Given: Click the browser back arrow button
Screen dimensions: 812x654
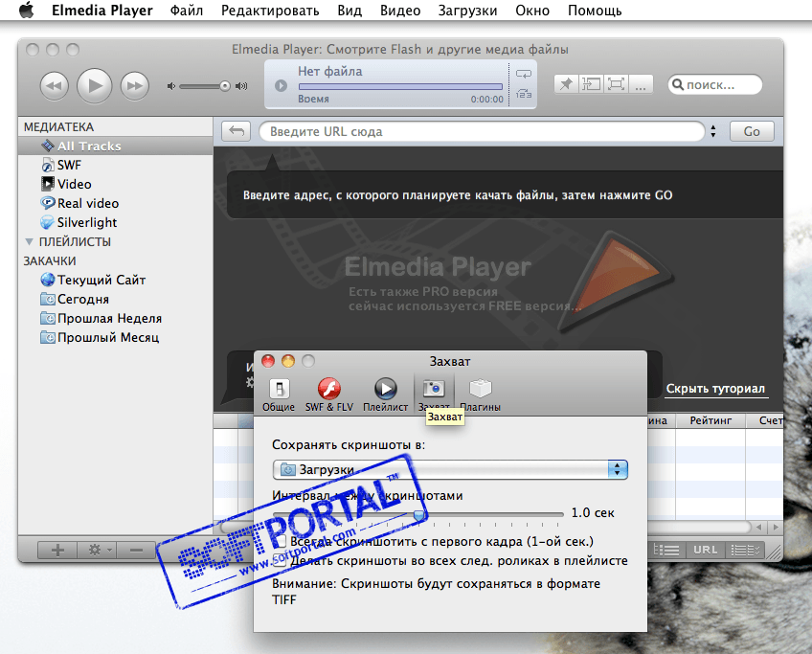Looking at the screenshot, I should point(237,131).
